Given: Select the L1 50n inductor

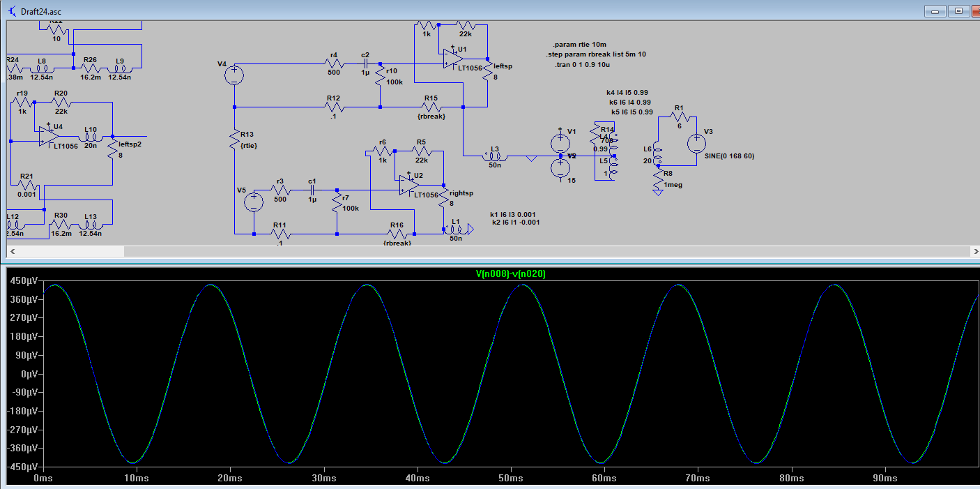Looking at the screenshot, I should coord(456,229).
